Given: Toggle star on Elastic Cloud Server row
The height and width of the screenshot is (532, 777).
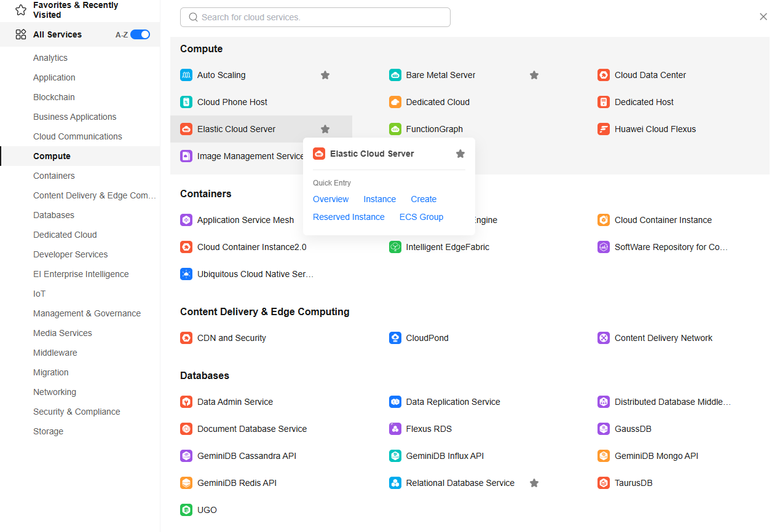Looking at the screenshot, I should [x=325, y=129].
